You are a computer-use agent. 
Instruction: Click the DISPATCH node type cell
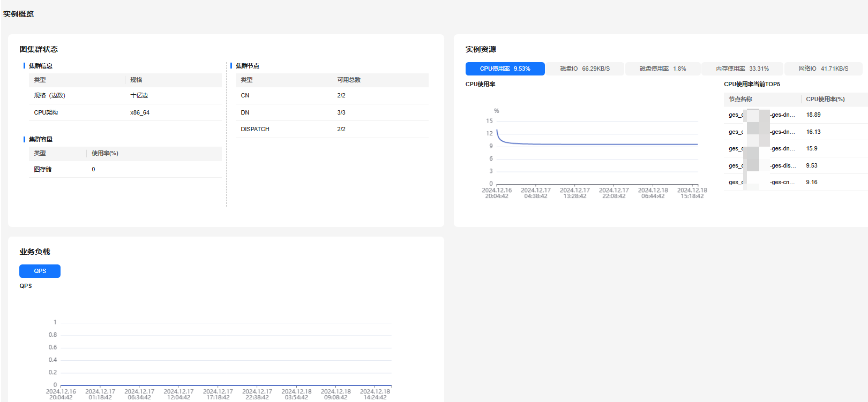(255, 129)
